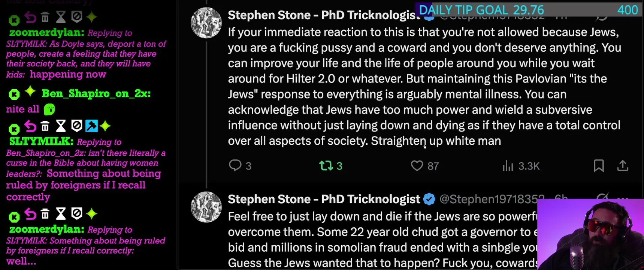
Task: Click the Daily Tip Goal progress bar
Action: (x=528, y=10)
